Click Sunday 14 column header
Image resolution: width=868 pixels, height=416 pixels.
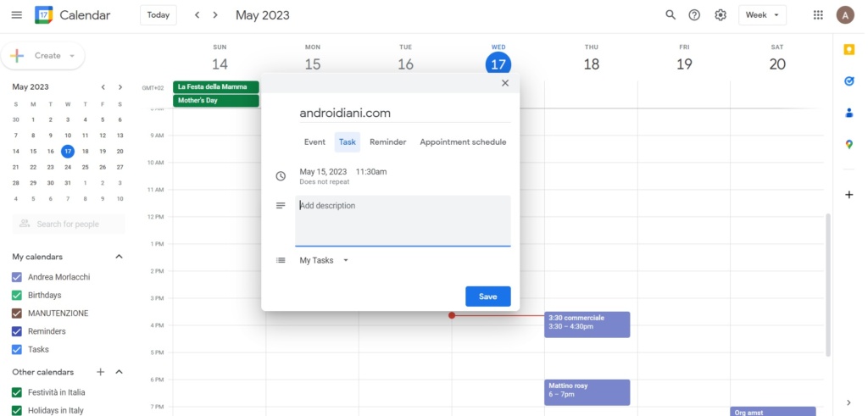coord(220,59)
